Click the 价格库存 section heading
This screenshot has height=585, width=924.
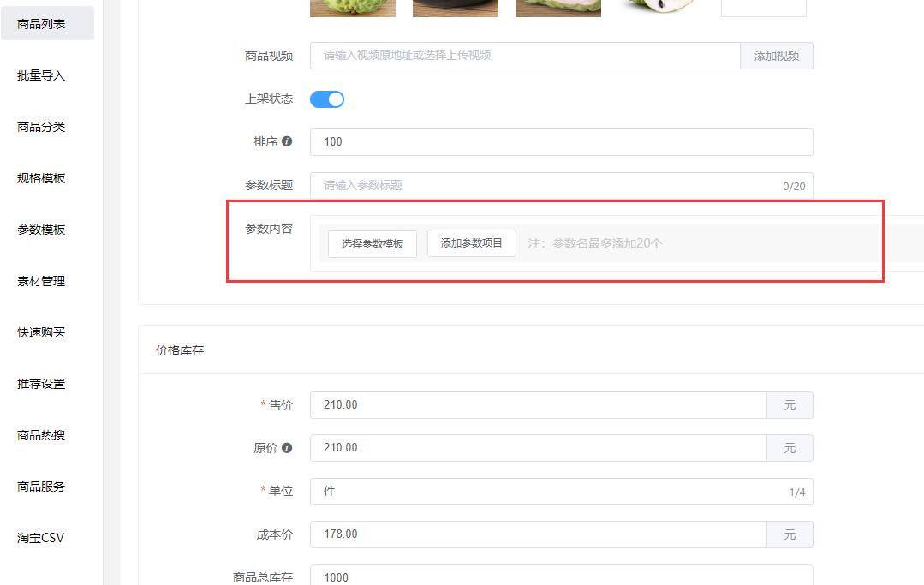click(180, 350)
